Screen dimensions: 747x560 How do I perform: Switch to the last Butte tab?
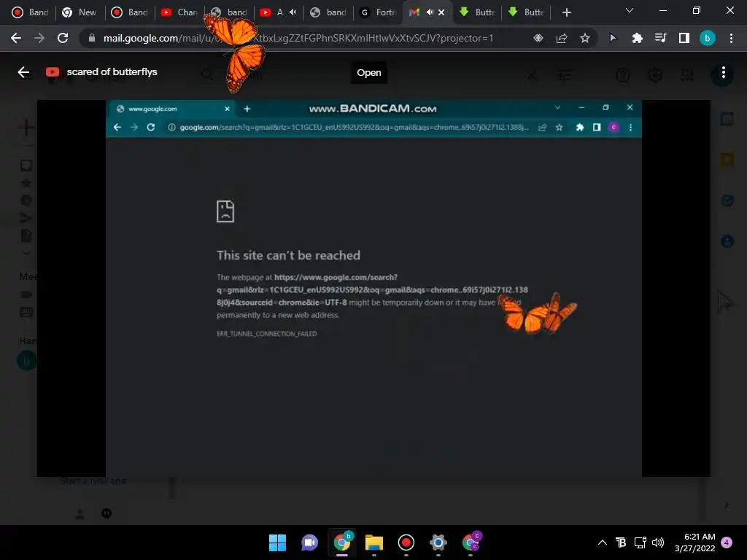coord(526,12)
